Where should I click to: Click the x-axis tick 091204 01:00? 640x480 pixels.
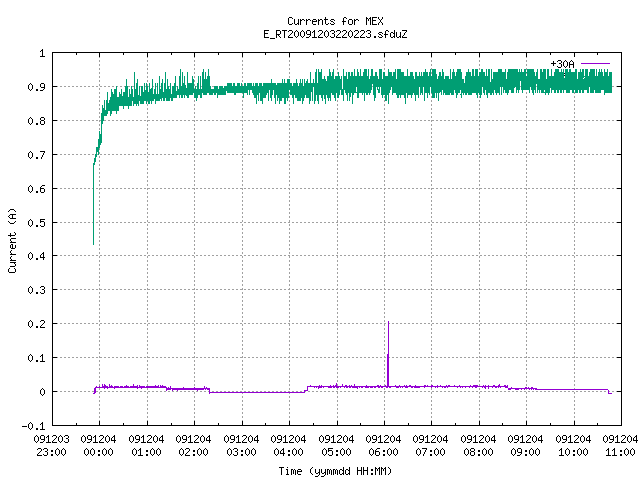point(146,446)
